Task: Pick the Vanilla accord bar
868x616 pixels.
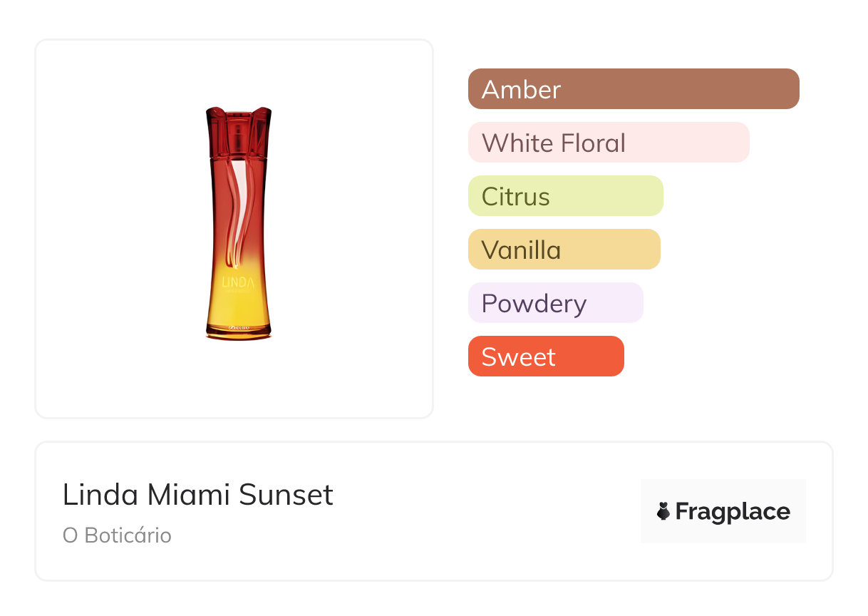Action: click(564, 250)
